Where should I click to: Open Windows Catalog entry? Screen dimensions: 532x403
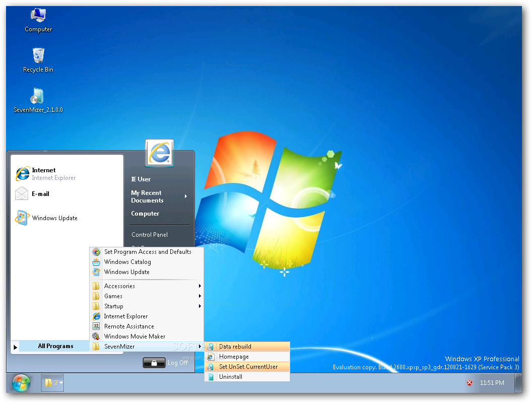click(147, 262)
